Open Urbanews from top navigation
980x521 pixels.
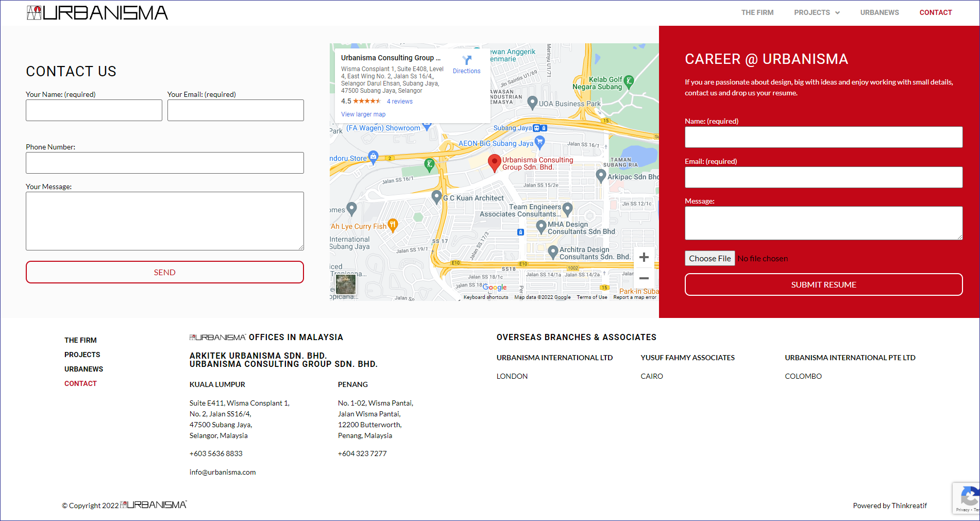[x=879, y=12]
